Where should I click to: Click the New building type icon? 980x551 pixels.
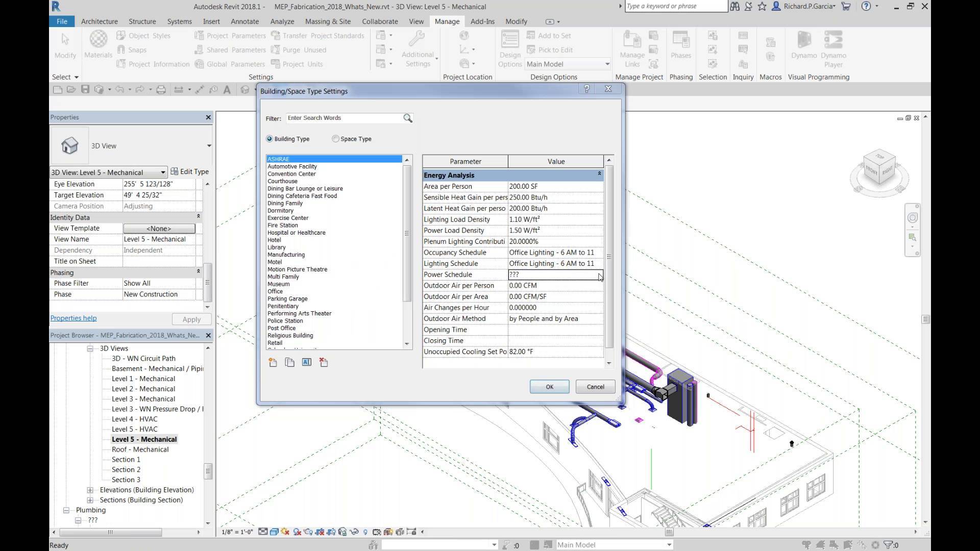(273, 362)
